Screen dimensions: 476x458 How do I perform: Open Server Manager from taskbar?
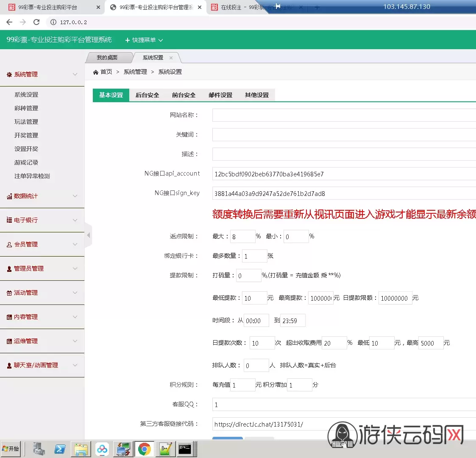click(x=39, y=449)
